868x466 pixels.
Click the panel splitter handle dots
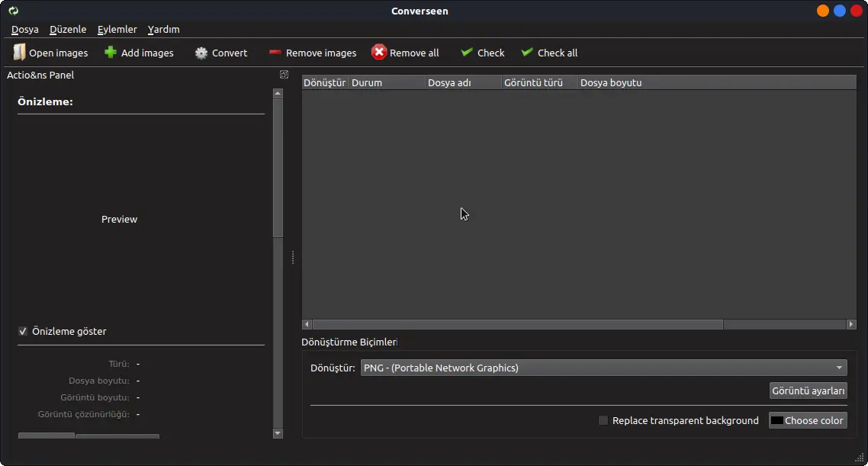tap(292, 257)
